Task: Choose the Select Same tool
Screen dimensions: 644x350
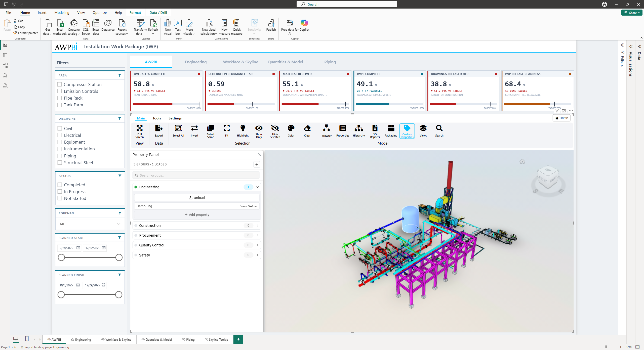Action: (x=210, y=131)
